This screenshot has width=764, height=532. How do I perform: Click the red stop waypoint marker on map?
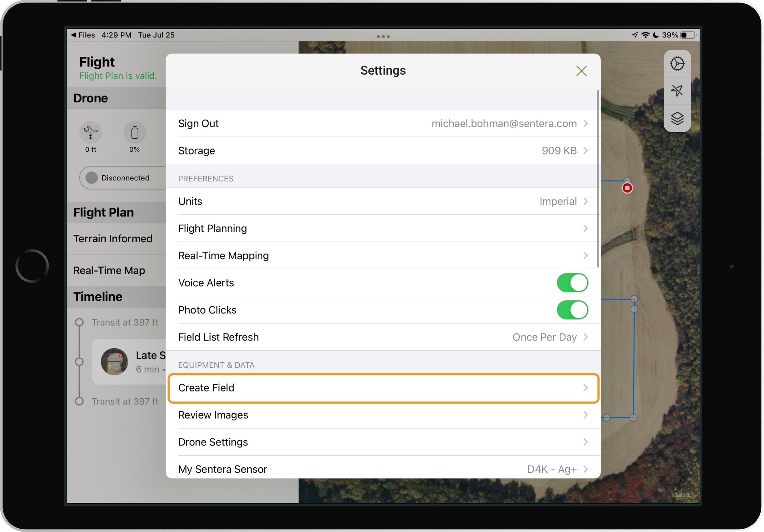click(627, 188)
